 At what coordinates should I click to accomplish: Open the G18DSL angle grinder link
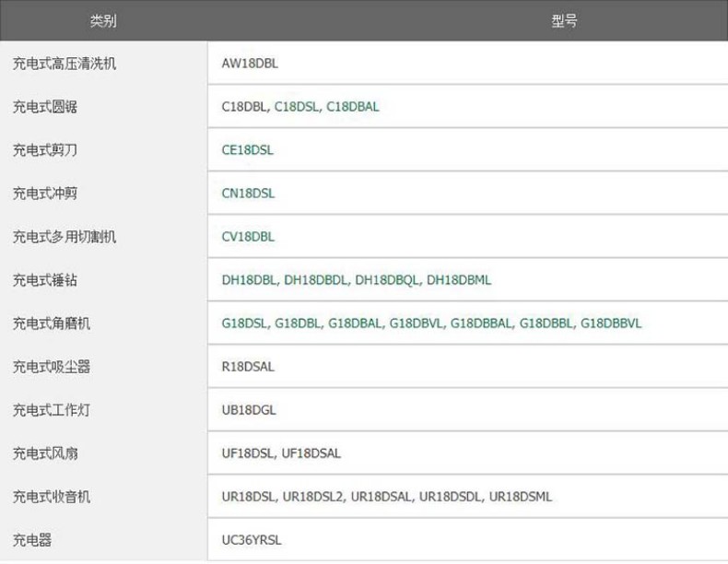245,323
